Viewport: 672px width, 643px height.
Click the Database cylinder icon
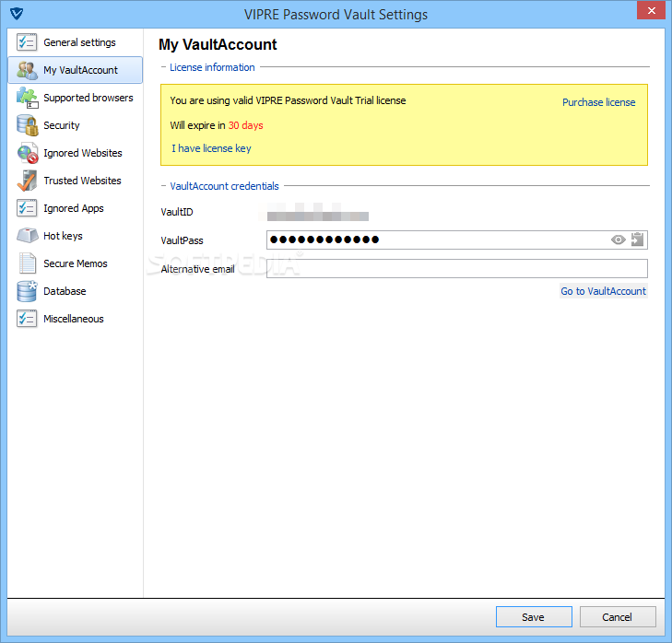[x=27, y=291]
